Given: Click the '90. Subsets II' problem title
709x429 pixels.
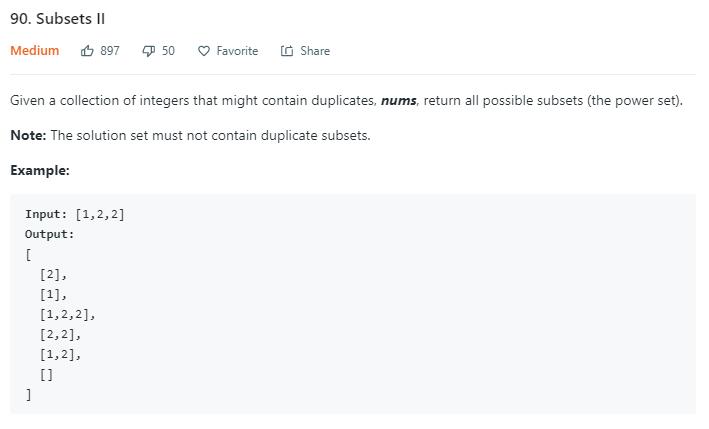Looking at the screenshot, I should (57, 19).
